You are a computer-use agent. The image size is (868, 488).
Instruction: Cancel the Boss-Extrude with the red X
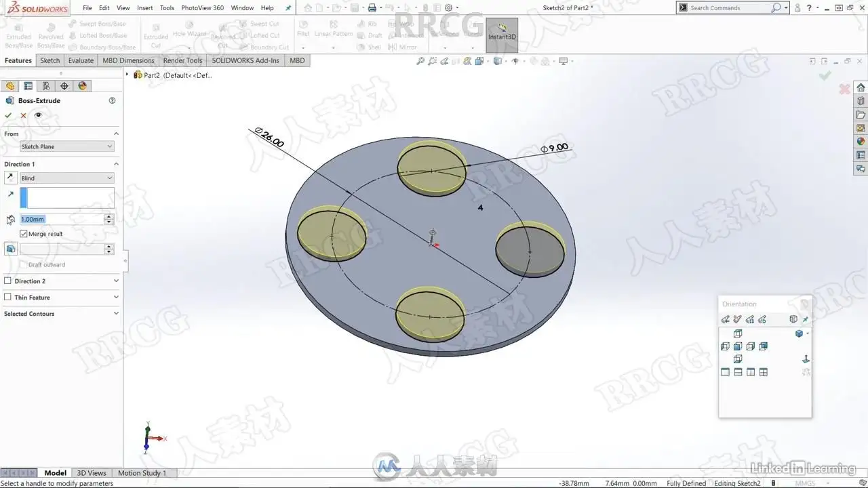point(23,115)
